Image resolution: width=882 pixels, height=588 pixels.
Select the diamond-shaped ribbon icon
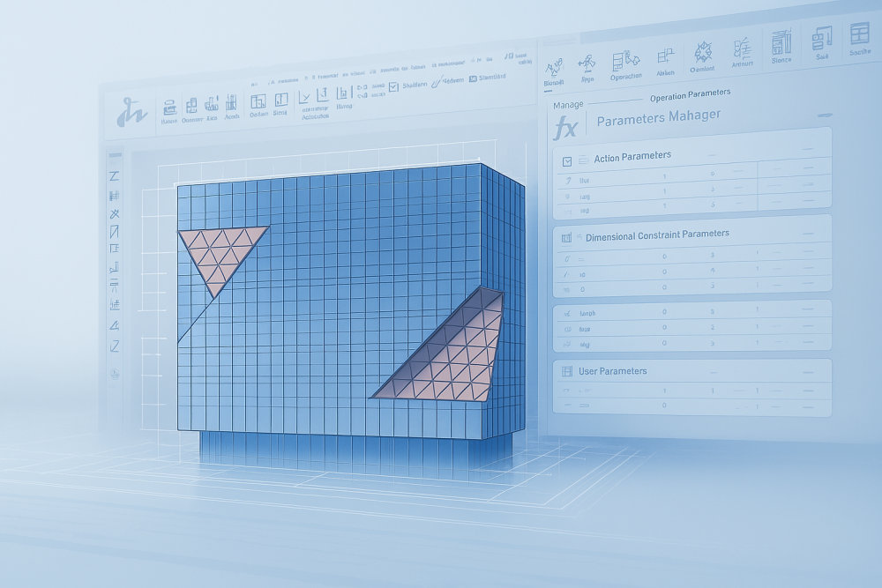click(x=703, y=55)
